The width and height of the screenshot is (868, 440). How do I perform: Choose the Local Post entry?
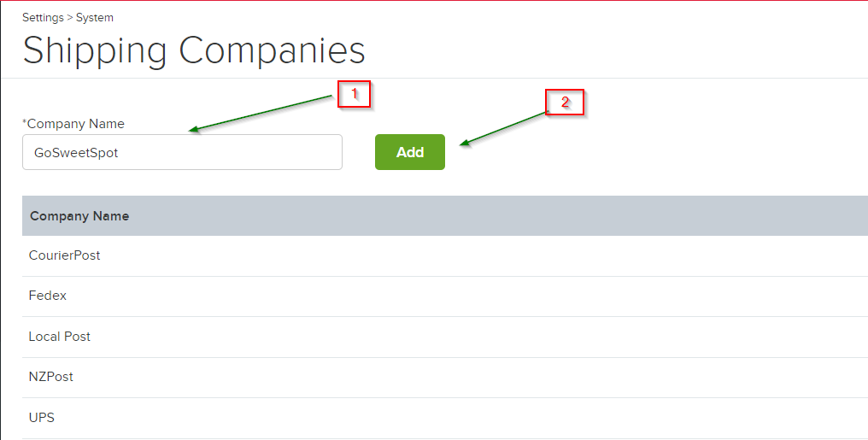(x=60, y=337)
